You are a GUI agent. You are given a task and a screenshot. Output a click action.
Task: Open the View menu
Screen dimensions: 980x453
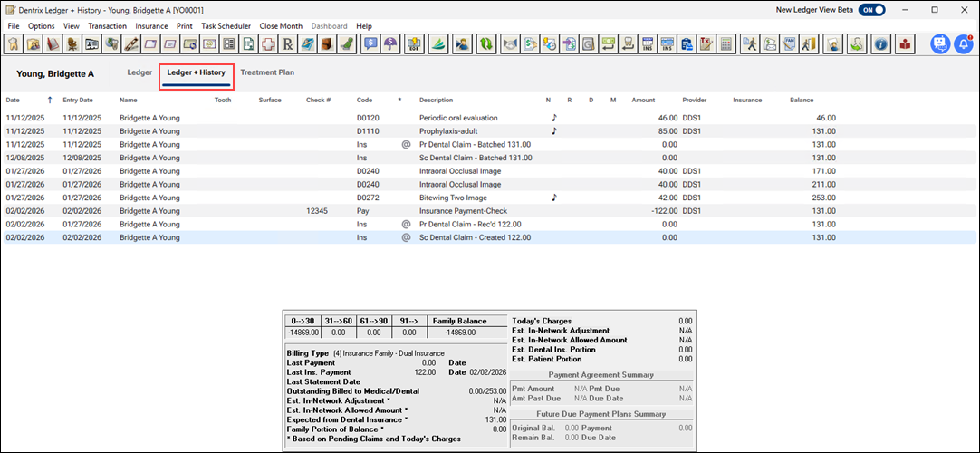72,26
